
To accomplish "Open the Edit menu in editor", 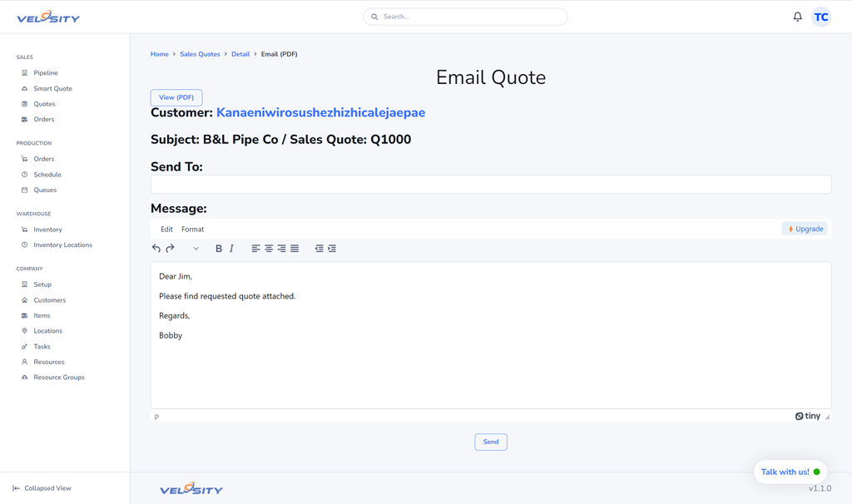I will click(166, 230).
